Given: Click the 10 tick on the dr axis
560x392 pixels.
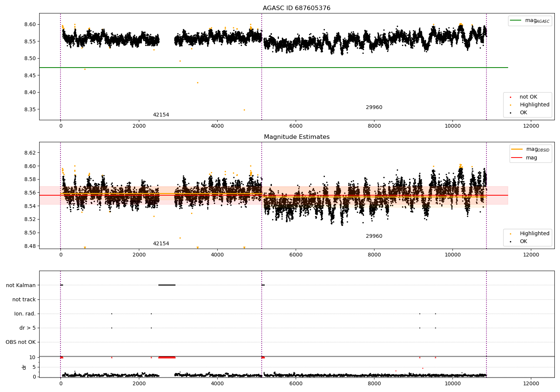Looking at the screenshot, I should coord(32,358).
